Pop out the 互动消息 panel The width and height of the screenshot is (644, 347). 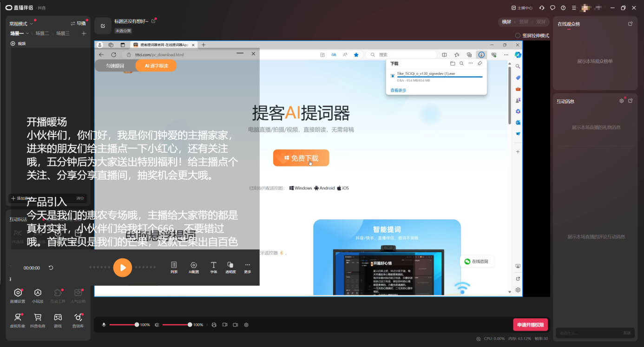(631, 101)
